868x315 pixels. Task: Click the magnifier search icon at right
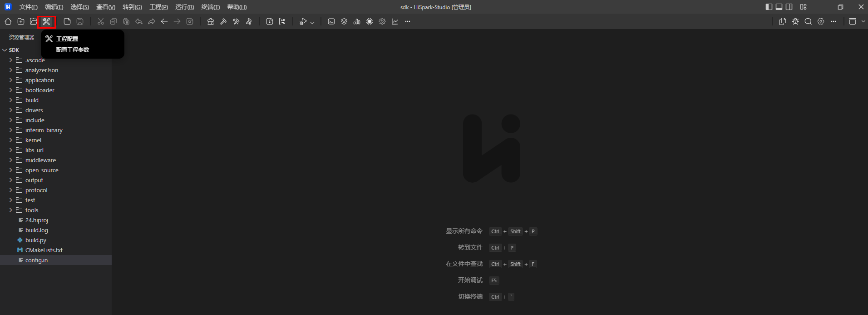tap(808, 21)
